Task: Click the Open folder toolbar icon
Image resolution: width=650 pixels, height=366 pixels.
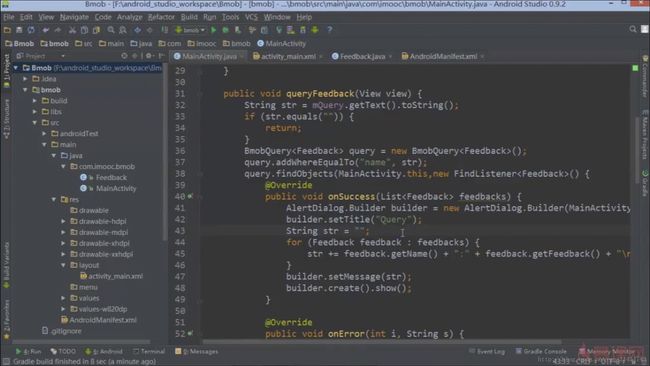Action: 7,30
